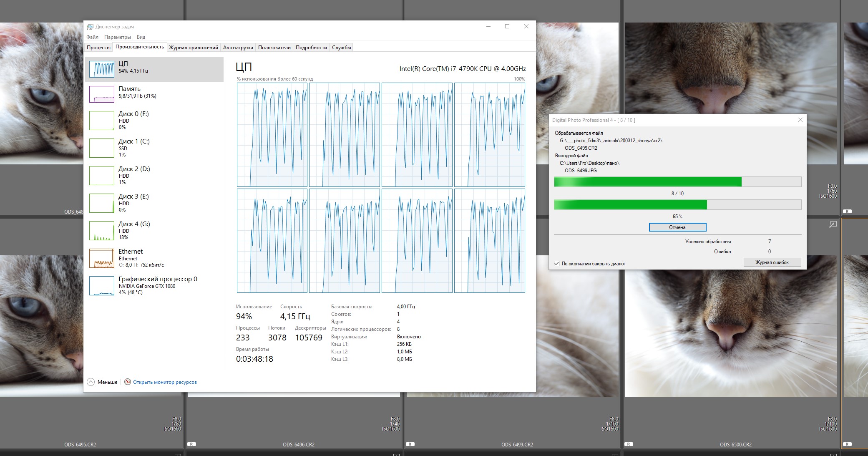Image resolution: width=868 pixels, height=456 pixels.
Task: Open the Вид menu
Action: click(141, 37)
